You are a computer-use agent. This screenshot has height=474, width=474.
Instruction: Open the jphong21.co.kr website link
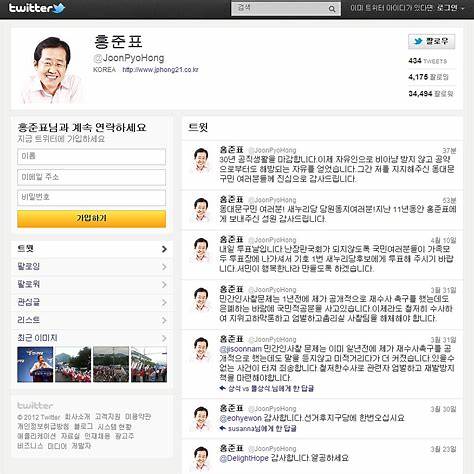160,70
